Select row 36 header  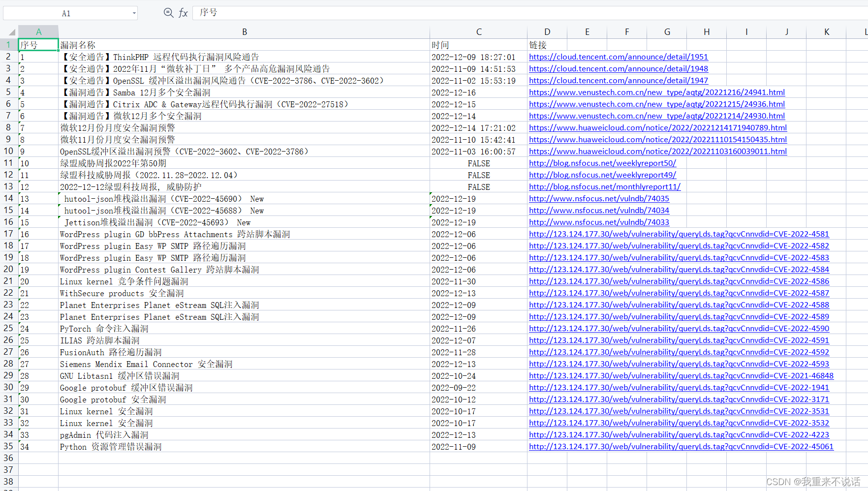pos(8,458)
